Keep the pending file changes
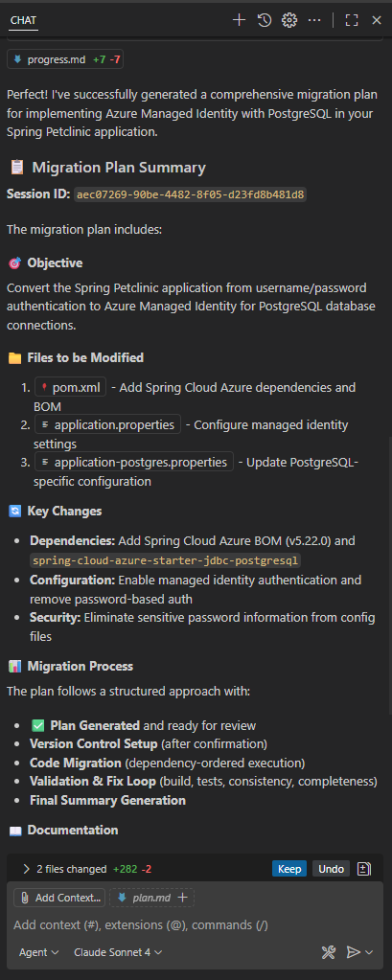 tap(288, 869)
